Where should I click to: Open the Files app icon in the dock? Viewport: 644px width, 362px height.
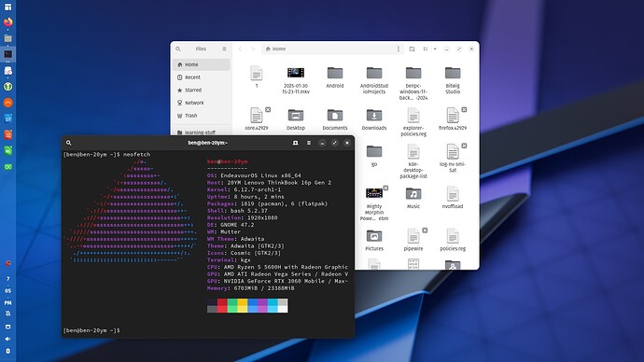(7, 38)
